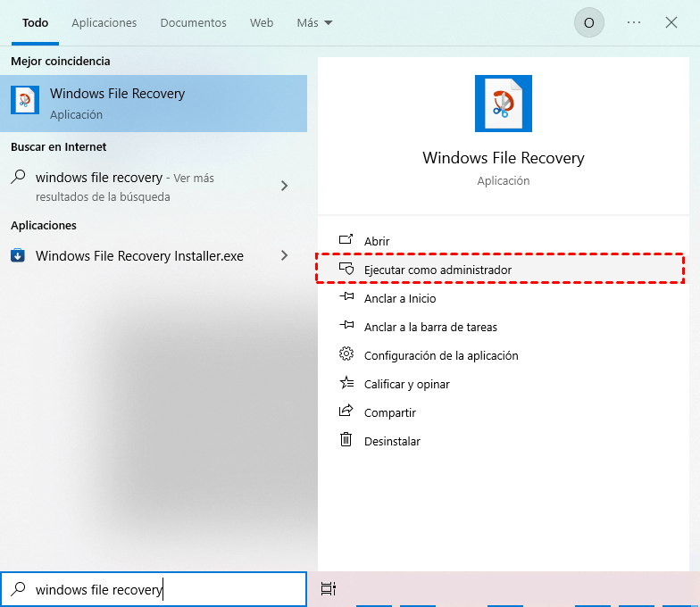The width and height of the screenshot is (700, 607).
Task: Switch to the Web tab
Action: 262,23
